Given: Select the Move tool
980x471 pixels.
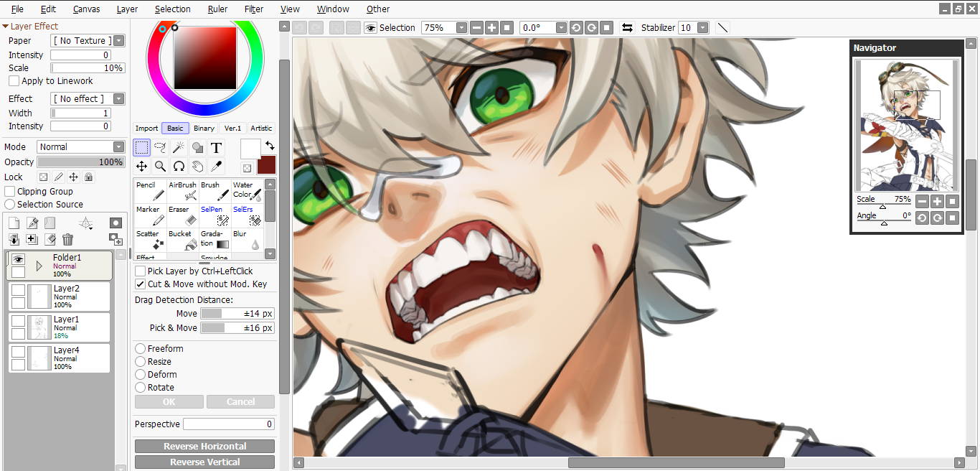Looking at the screenshot, I should click(x=142, y=167).
